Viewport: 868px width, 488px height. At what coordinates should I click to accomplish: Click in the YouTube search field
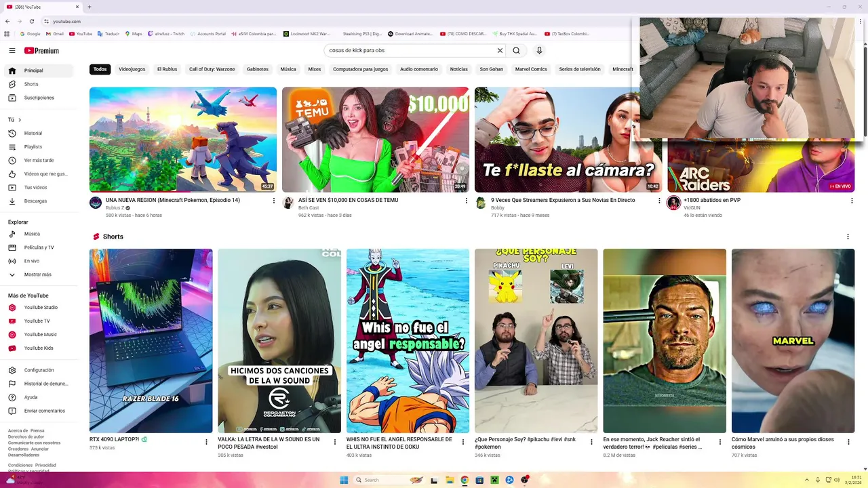point(410,50)
